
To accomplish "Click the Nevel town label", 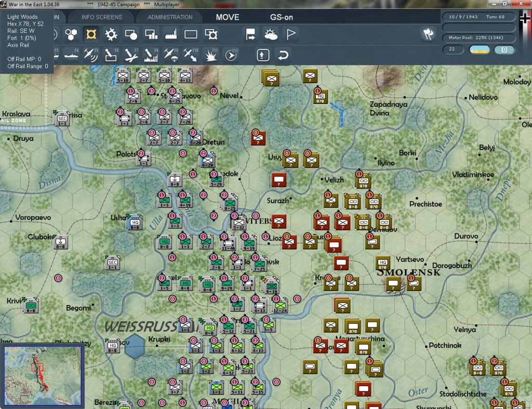I will 229,96.
